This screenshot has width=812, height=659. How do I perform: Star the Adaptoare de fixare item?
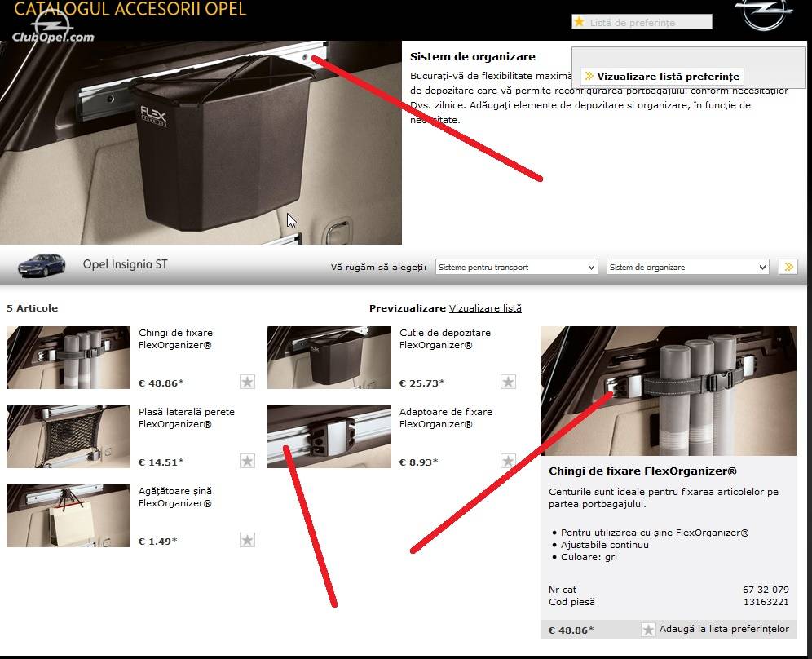(508, 461)
